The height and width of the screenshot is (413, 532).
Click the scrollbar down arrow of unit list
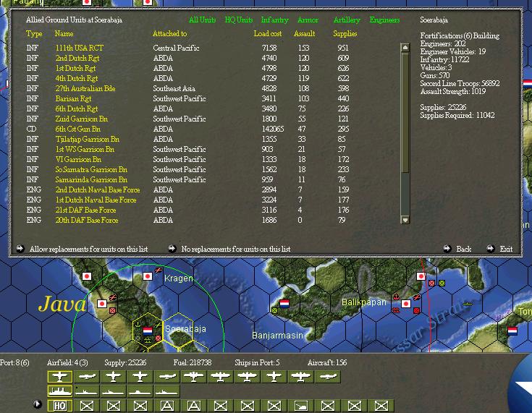[x=405, y=220]
